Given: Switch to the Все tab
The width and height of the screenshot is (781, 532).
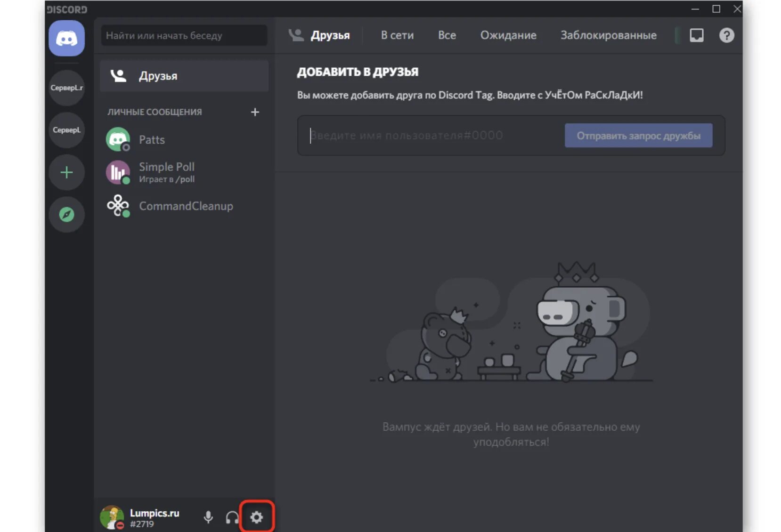Looking at the screenshot, I should tap(447, 35).
